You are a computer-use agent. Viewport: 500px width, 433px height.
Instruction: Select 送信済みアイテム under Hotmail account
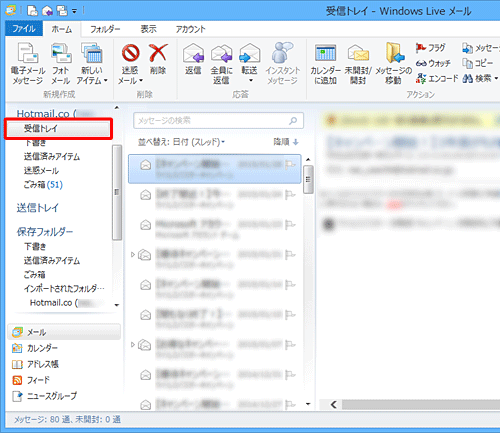point(52,157)
